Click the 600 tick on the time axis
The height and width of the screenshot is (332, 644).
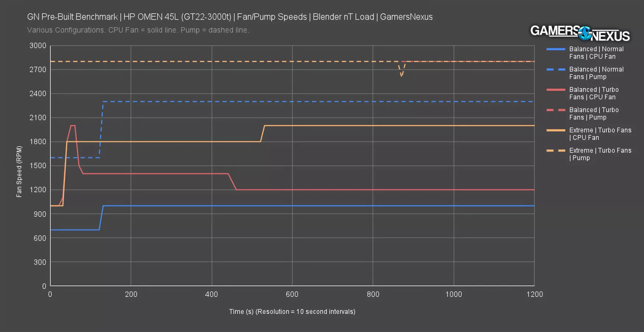(x=292, y=294)
